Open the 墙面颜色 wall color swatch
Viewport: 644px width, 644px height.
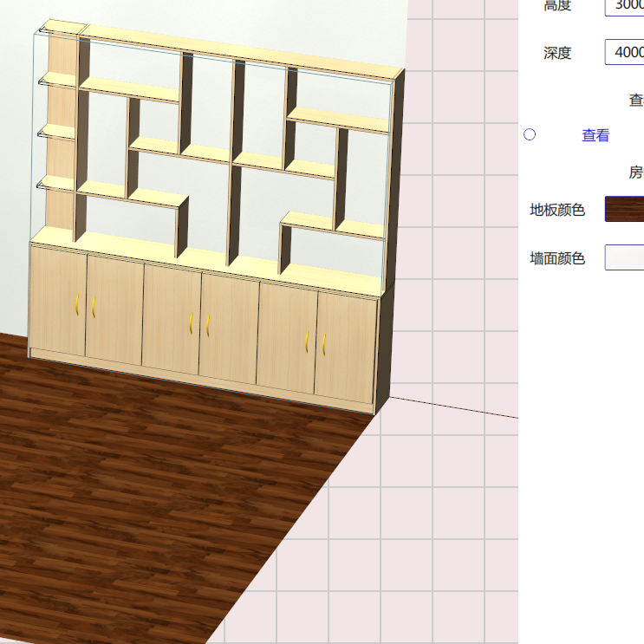click(624, 257)
